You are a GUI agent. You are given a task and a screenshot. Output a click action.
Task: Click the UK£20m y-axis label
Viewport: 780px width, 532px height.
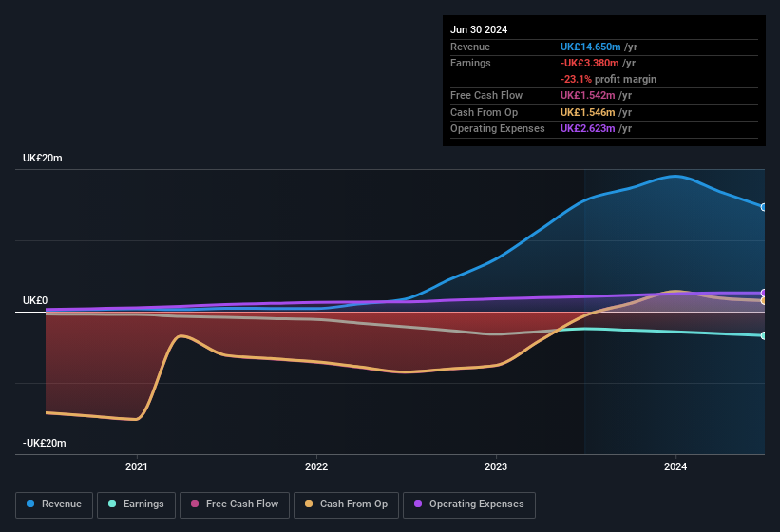click(43, 158)
